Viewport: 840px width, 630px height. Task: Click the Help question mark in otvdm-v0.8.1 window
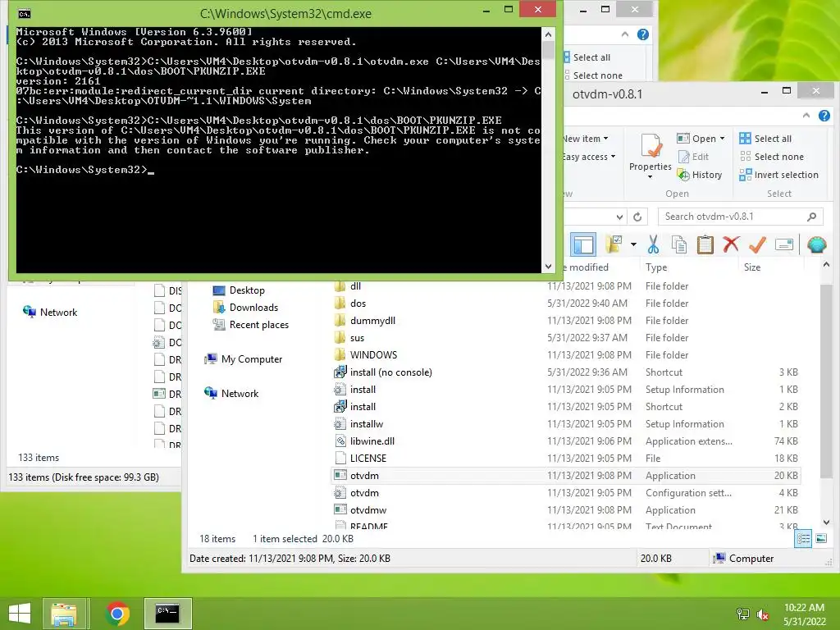pyautogui.click(x=824, y=115)
